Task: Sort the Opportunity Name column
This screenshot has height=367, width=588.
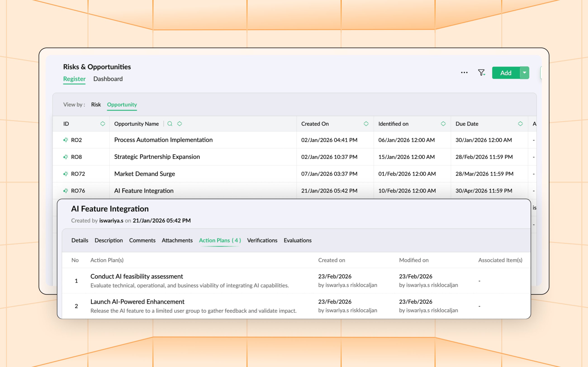Action: (180, 124)
